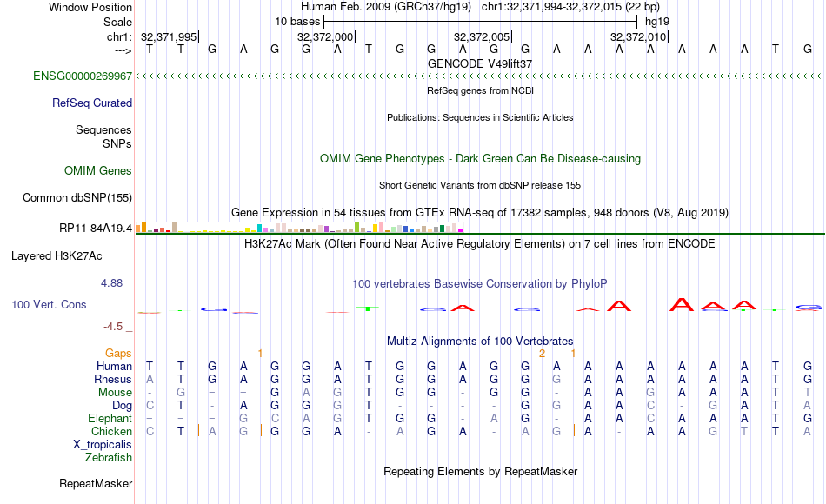The image size is (826, 504).
Task: Select the Mouse species label
Action: pos(115,393)
